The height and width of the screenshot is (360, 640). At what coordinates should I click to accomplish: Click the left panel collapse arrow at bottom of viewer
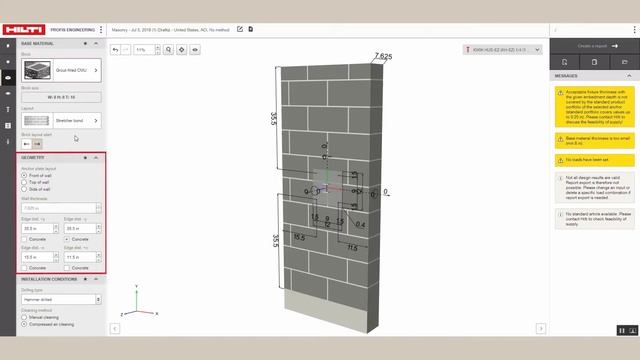[x=115, y=329]
